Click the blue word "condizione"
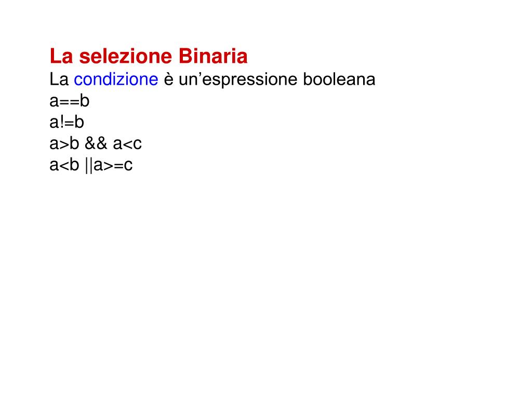This screenshot has width=532, height=399. (x=116, y=79)
